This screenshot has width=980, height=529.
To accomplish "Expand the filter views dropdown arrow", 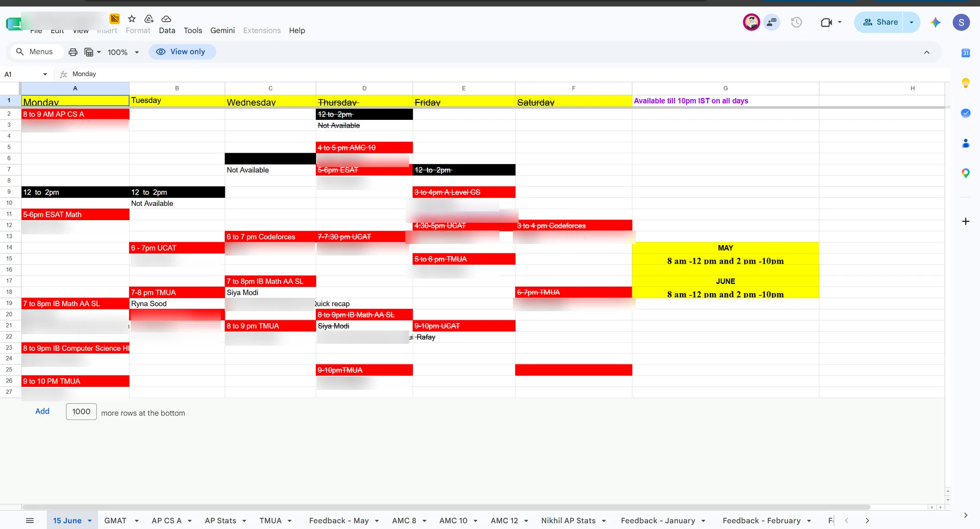I will click(99, 52).
